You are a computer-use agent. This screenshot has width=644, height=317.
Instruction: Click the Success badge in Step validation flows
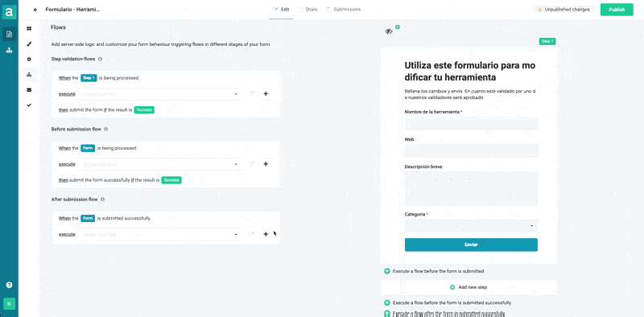[x=144, y=110]
